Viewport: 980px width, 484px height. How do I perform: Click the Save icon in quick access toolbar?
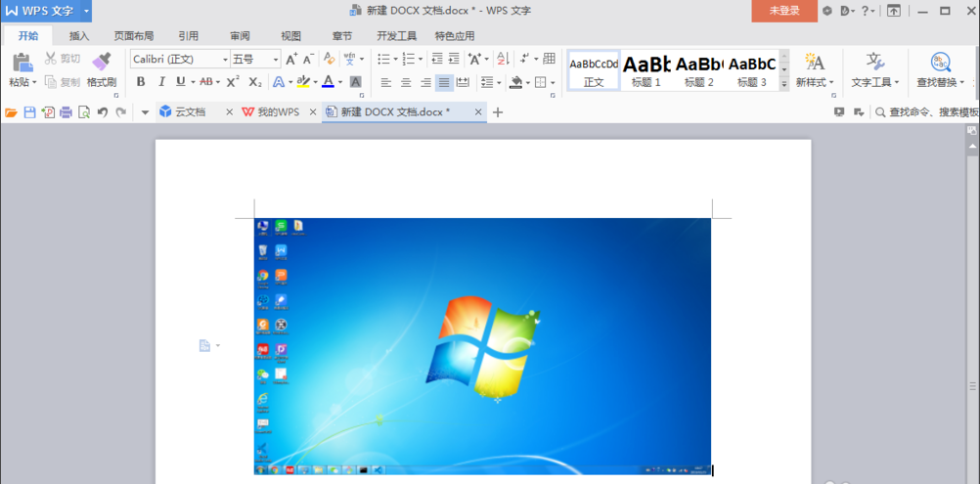pos(29,112)
